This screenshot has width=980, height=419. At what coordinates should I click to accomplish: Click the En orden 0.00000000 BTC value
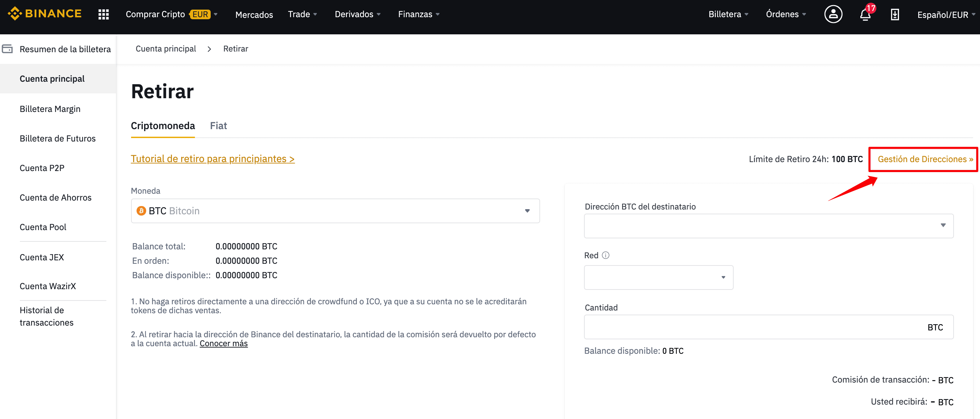[x=246, y=261]
